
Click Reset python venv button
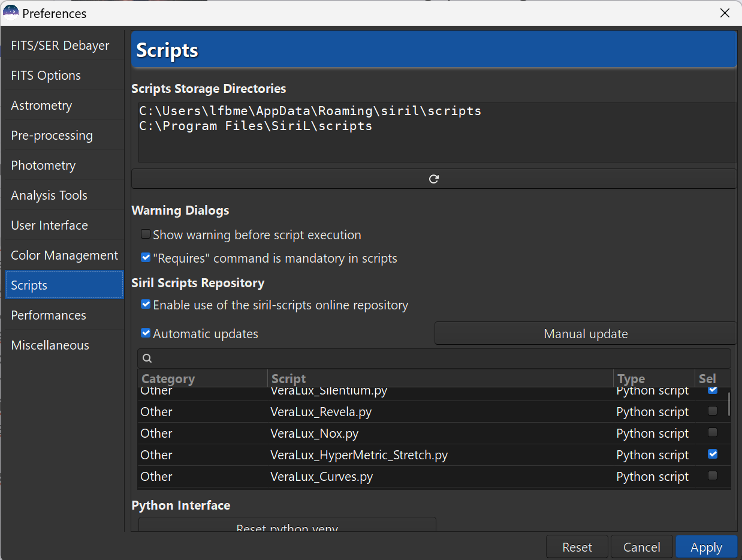tap(287, 525)
